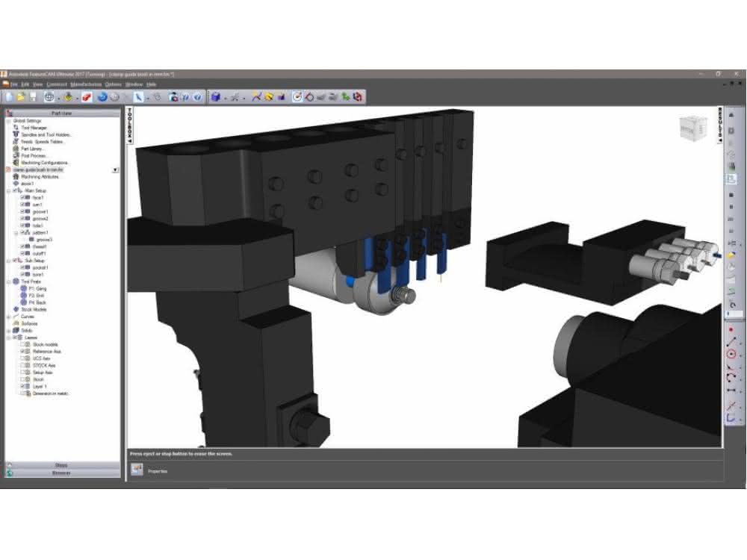Open the File menu
Viewport: 747px width, 560px height.
[13, 84]
